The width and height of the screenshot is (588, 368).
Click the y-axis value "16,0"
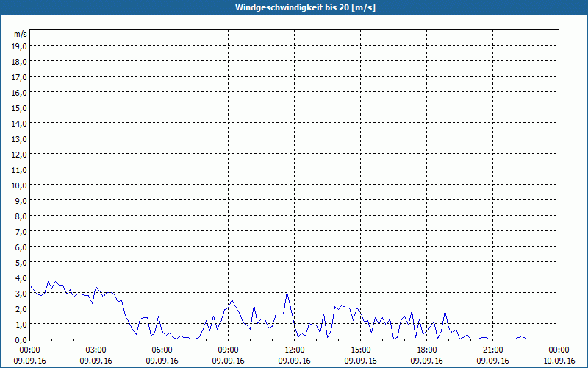tap(20, 93)
